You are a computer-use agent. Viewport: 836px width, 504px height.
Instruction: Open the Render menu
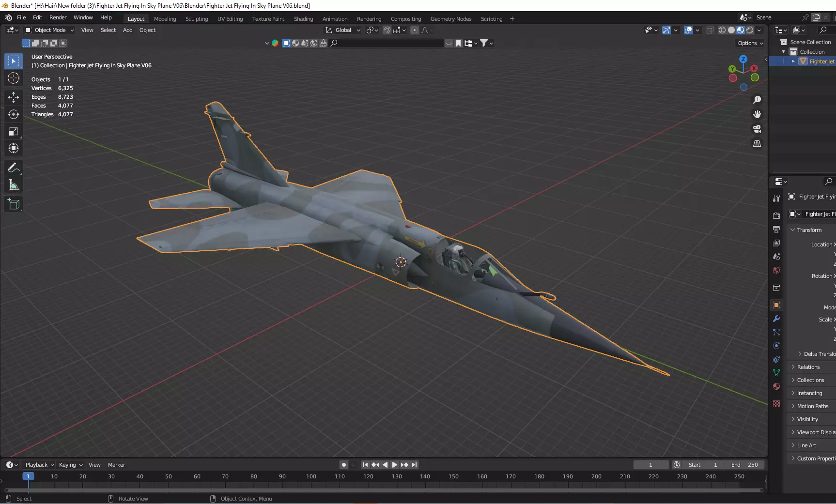tap(58, 17)
